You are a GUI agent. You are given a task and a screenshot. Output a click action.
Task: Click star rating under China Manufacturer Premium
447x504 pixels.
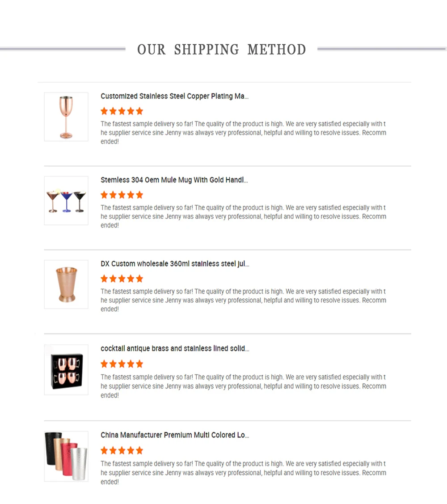point(122,450)
